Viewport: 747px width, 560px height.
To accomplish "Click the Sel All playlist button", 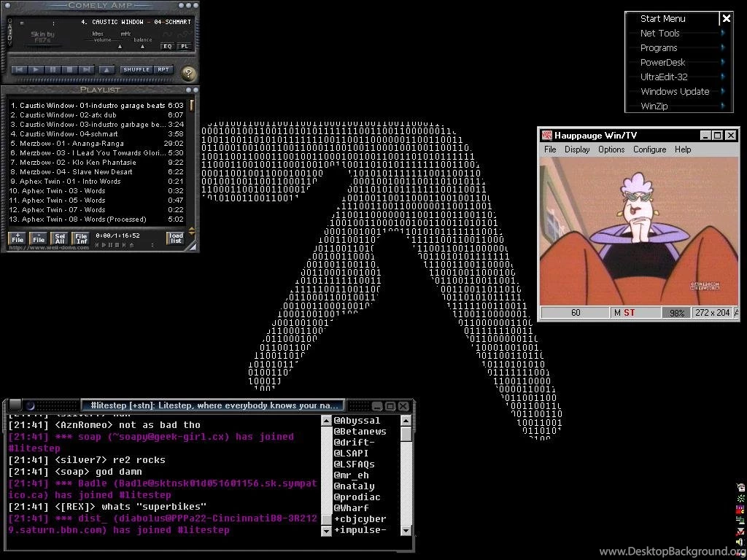I will point(60,238).
